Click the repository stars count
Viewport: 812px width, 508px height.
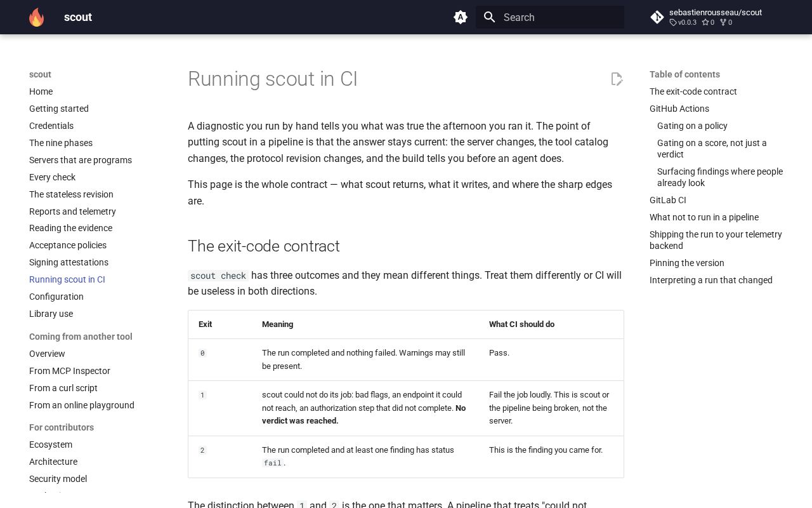pos(708,22)
